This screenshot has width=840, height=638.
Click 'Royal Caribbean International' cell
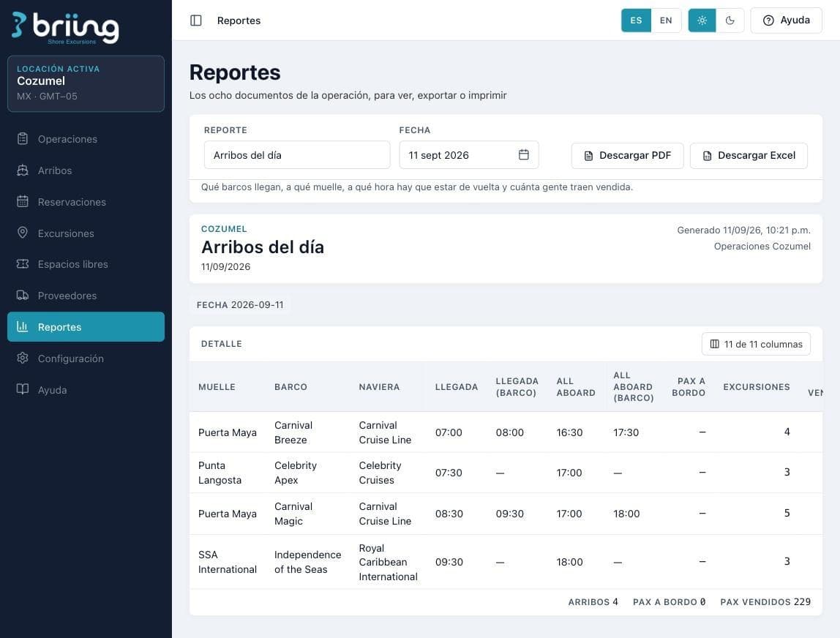coord(388,562)
